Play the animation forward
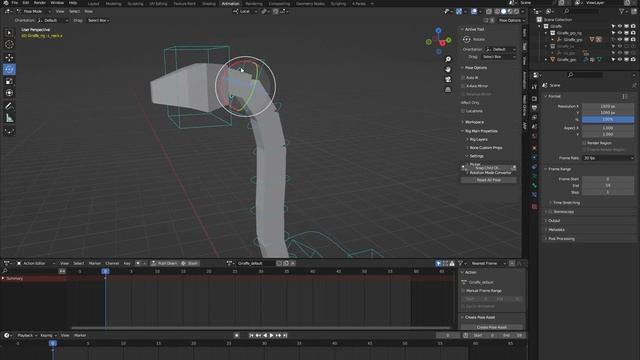The height and width of the screenshot is (360, 640). click(x=271, y=335)
